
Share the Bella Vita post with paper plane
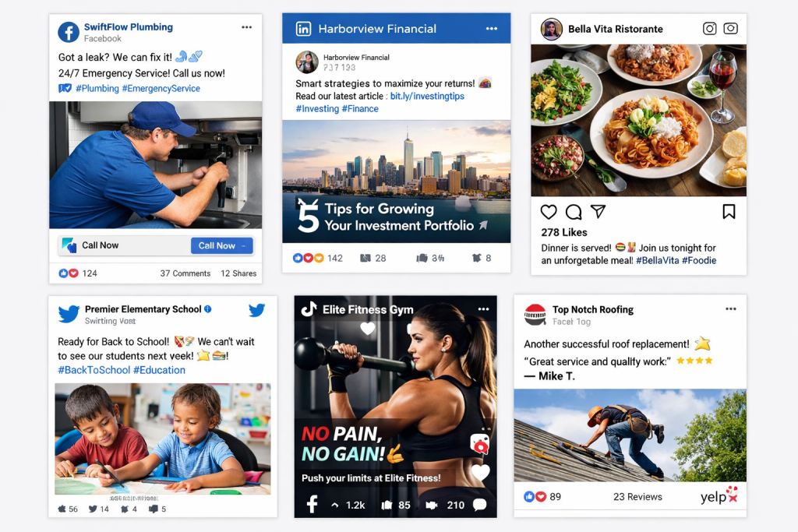598,211
